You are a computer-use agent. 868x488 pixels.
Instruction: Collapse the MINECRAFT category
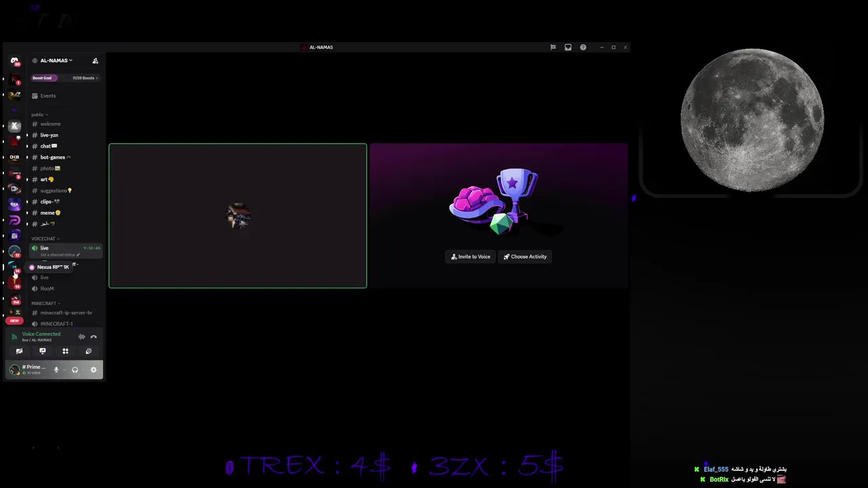click(45, 303)
